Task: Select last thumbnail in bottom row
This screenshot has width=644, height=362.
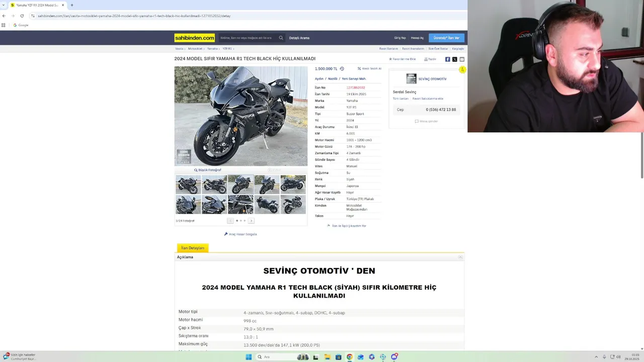Action: (293, 205)
